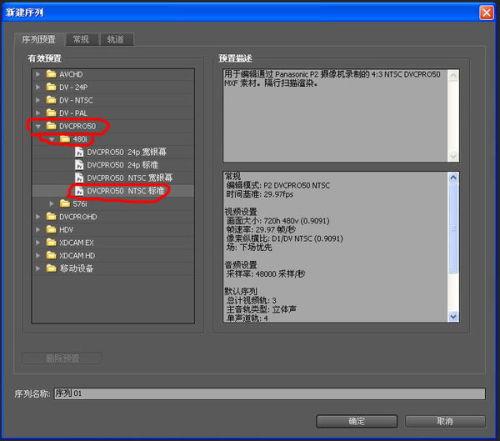Expand the DV - NTSC preset group
Screen dimensions: 500x441
(x=38, y=100)
